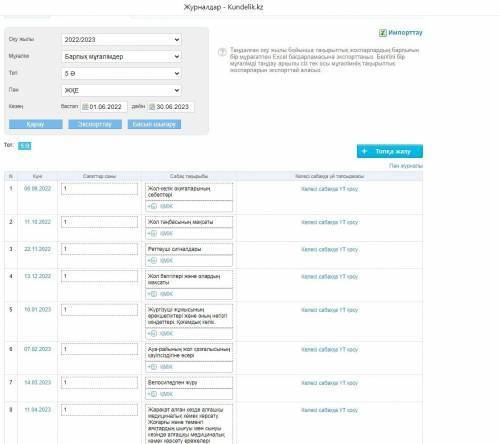Screen dimensions: 500x444
Task: Click the Қарау button
Action: tap(36, 124)
